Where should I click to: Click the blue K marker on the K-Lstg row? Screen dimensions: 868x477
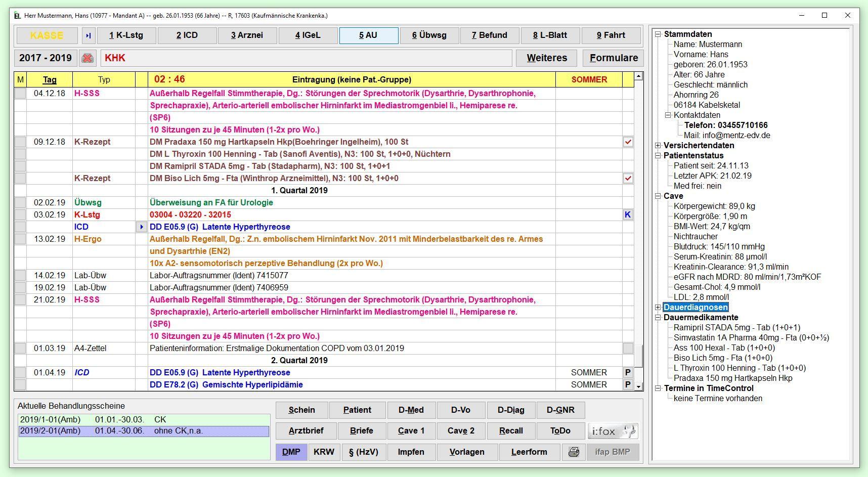click(x=627, y=214)
